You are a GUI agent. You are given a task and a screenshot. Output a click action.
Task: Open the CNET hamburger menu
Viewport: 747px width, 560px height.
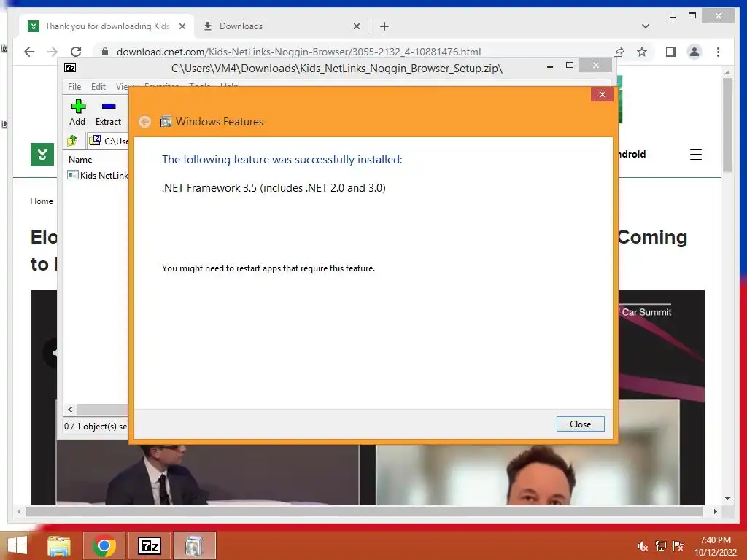pyautogui.click(x=695, y=155)
